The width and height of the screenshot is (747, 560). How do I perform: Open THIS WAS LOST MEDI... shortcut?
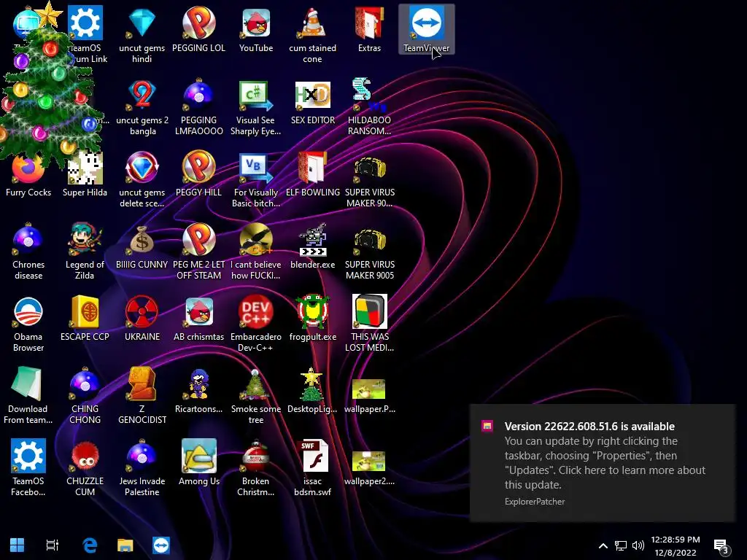click(x=369, y=324)
